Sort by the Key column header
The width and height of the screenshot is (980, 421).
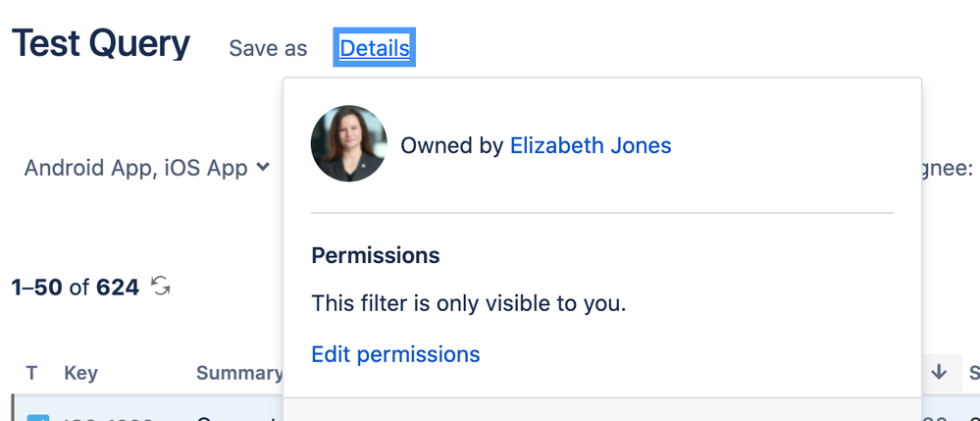80,373
